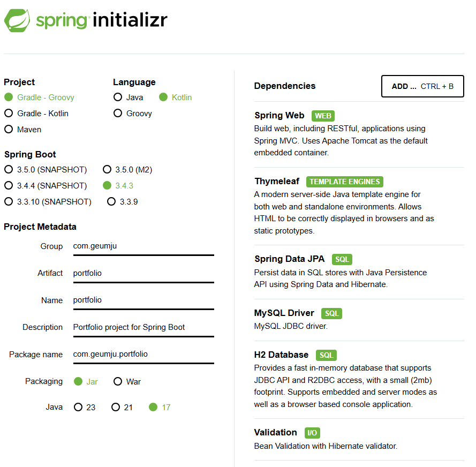Click the Spring leaf logo icon

17,20
